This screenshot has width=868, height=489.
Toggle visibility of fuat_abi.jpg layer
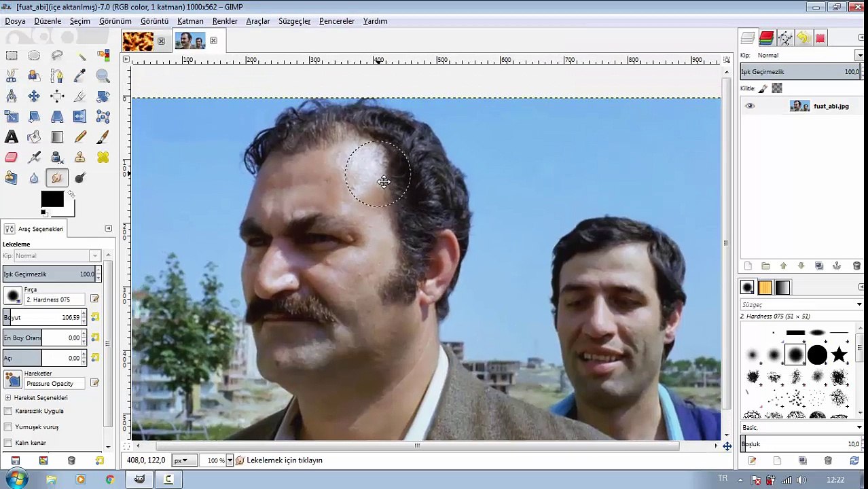[x=750, y=106]
